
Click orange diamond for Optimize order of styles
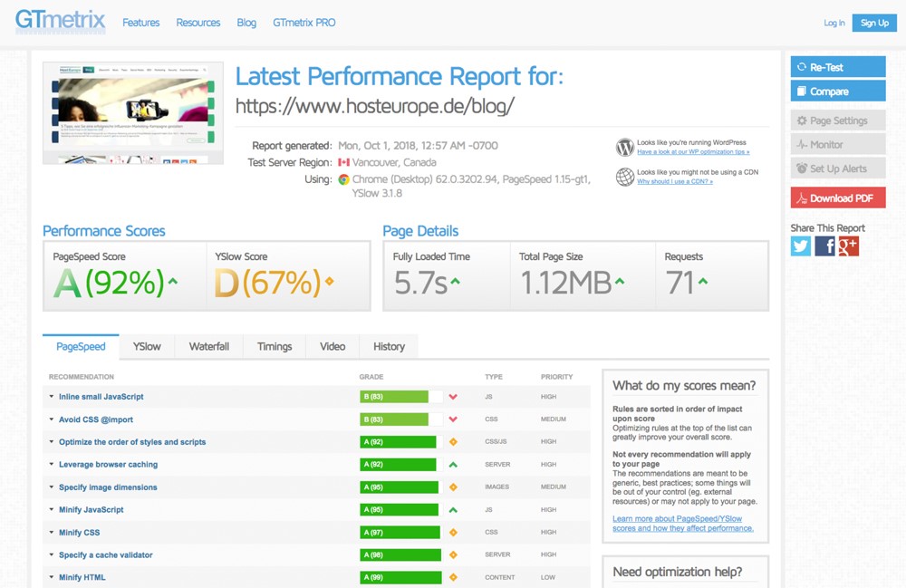453,442
